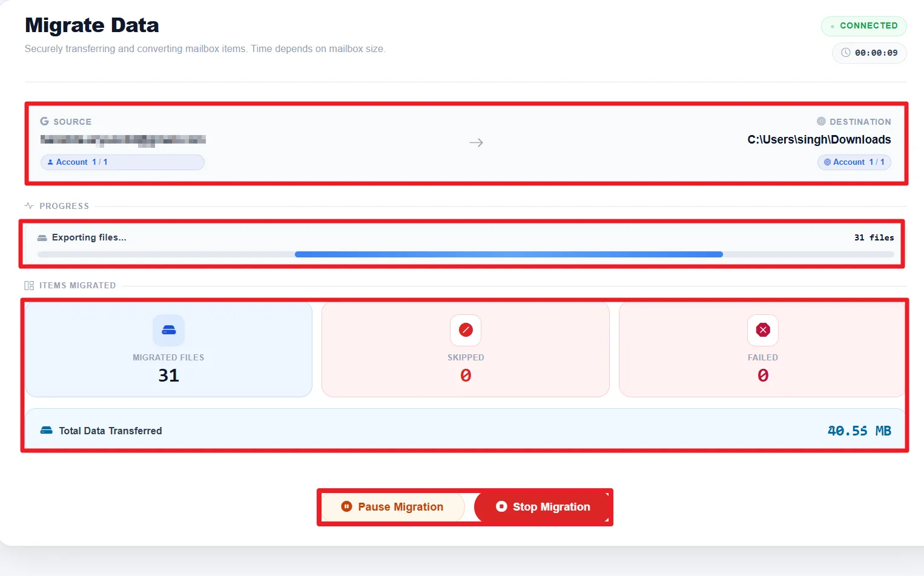
Task: Click the blurred source email address
Action: pos(123,140)
